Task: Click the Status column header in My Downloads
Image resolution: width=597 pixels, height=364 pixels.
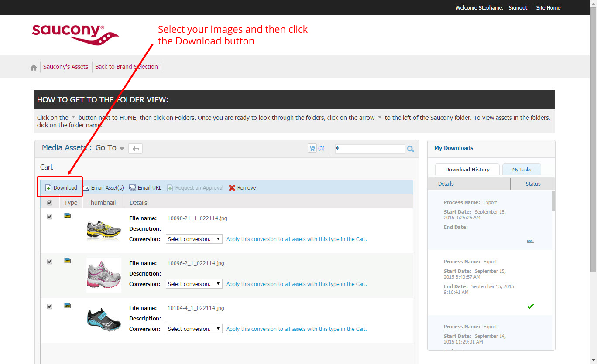Action: click(533, 184)
